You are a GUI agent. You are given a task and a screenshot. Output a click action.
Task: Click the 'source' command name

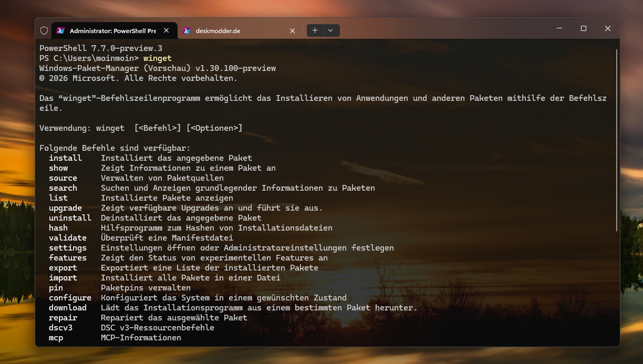(x=63, y=178)
